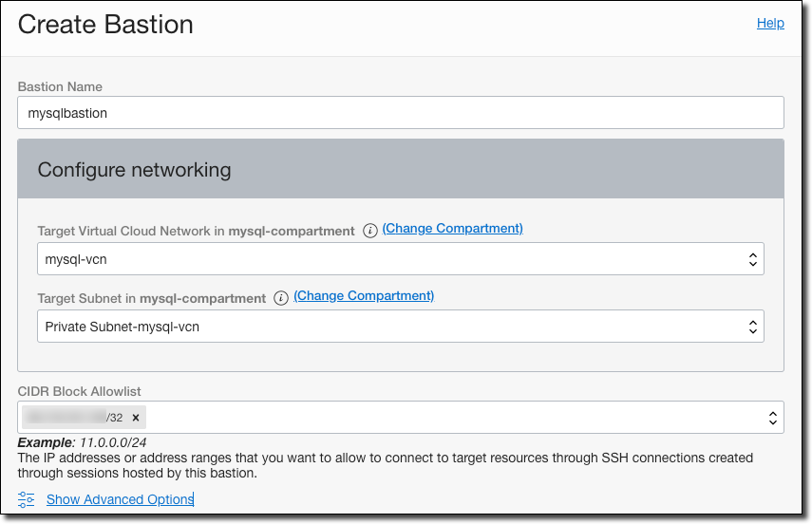The height and width of the screenshot is (524, 812).
Task: Open the CIDR Block Allowlist dropdown arrow
Action: (x=773, y=418)
